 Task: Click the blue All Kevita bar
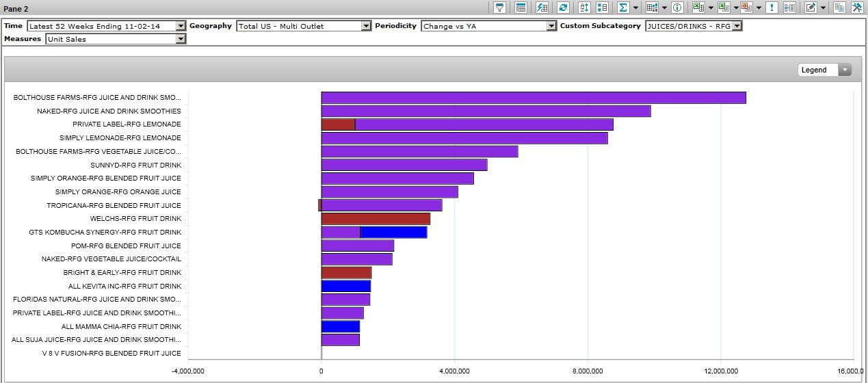tap(345, 286)
